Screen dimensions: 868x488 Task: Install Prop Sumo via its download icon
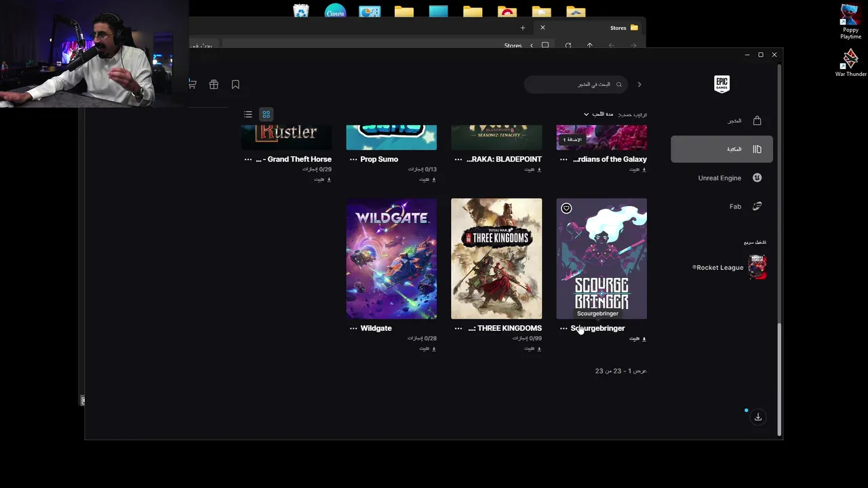pos(434,180)
